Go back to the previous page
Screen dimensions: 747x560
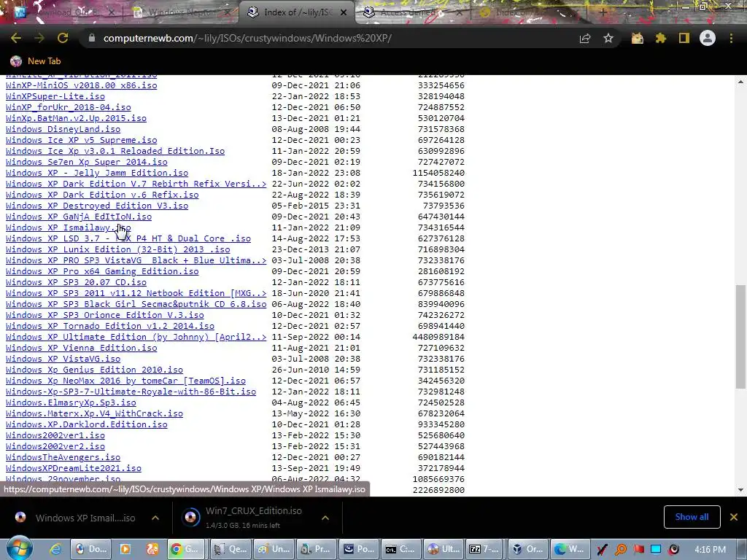point(16,39)
